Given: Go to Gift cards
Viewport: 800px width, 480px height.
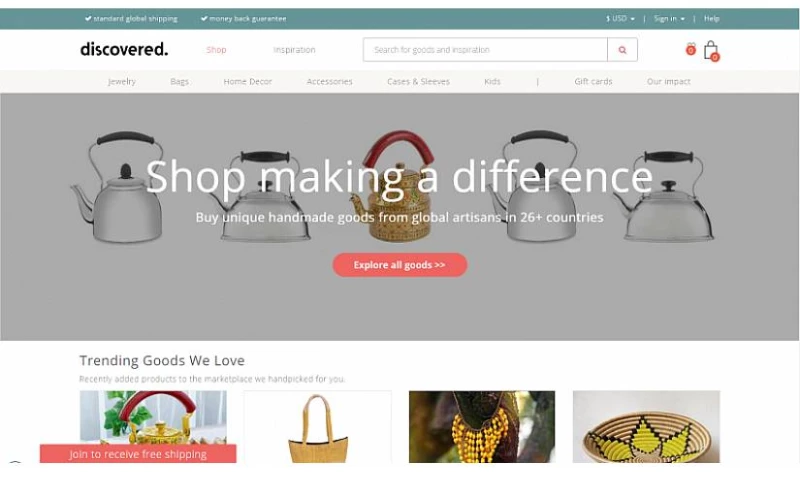Looking at the screenshot, I should point(593,82).
